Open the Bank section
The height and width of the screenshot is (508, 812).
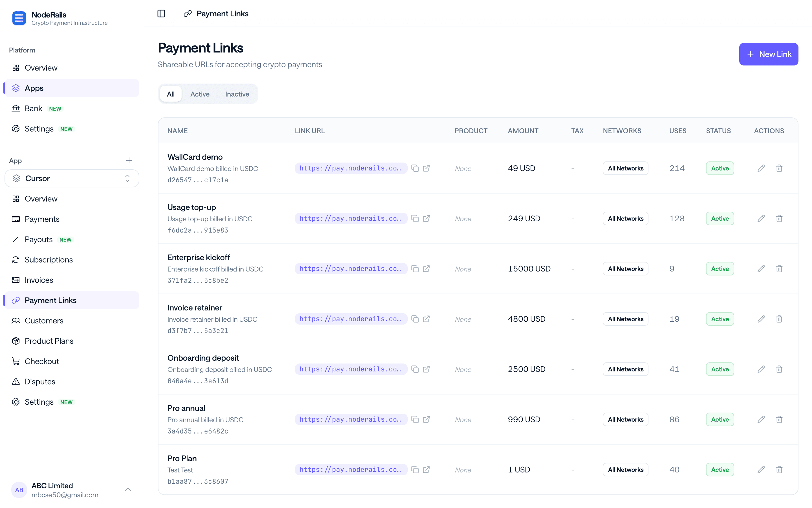click(72, 109)
